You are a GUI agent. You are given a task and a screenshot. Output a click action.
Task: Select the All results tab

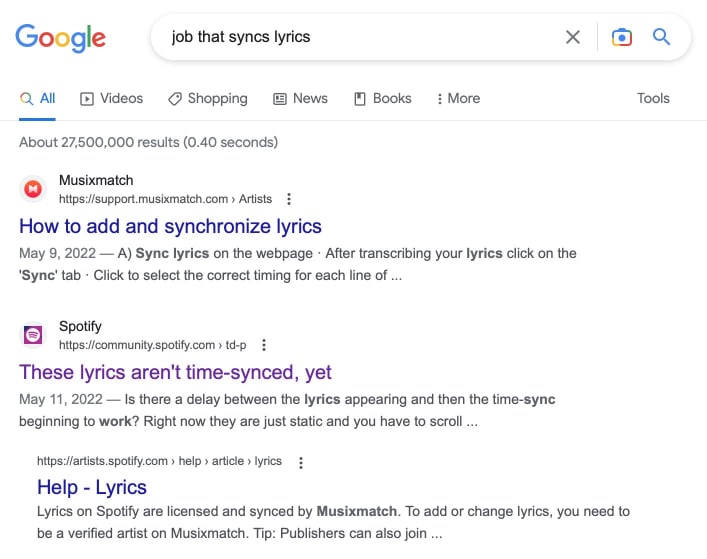click(37, 98)
